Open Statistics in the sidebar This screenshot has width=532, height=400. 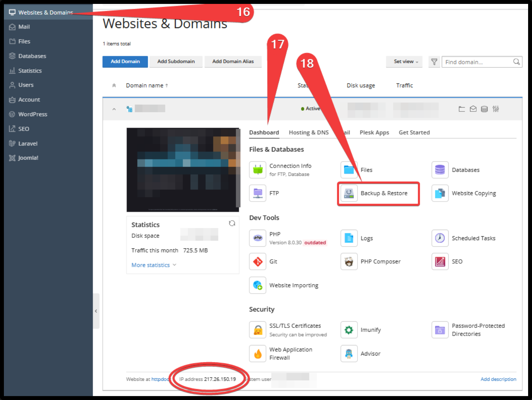coord(48,71)
